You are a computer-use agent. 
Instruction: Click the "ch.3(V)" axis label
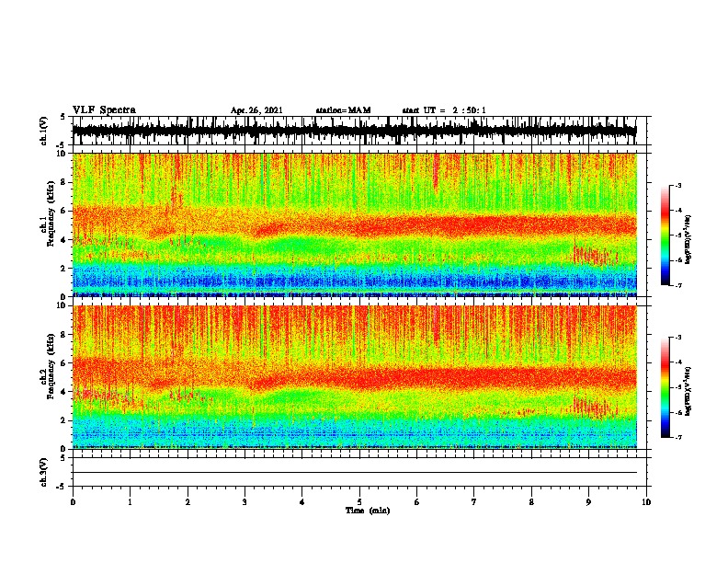(x=44, y=472)
